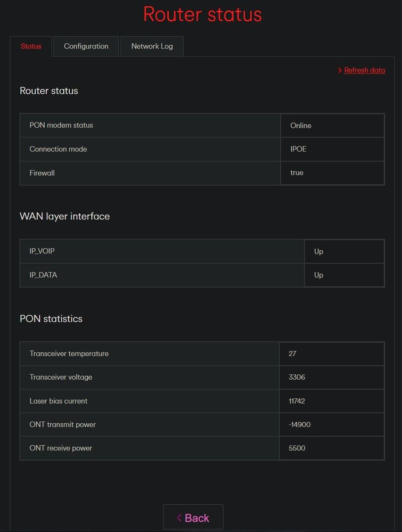
Task: Click the IP_DATA Up status cell
Action: (344, 275)
